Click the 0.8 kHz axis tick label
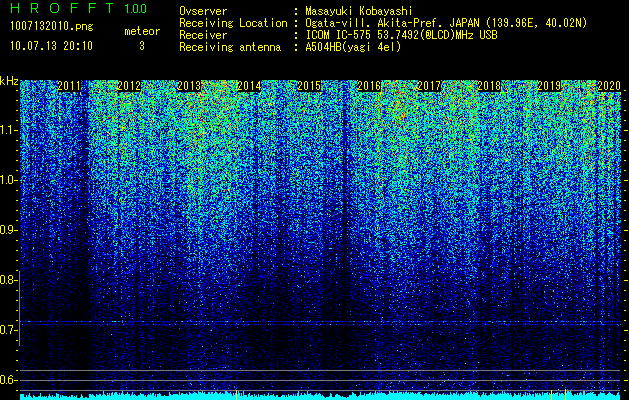This screenshot has width=629, height=400. click(8, 280)
